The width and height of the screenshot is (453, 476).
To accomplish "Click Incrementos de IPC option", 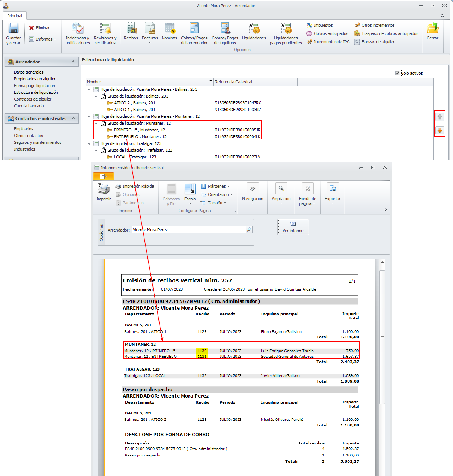I will pos(328,42).
